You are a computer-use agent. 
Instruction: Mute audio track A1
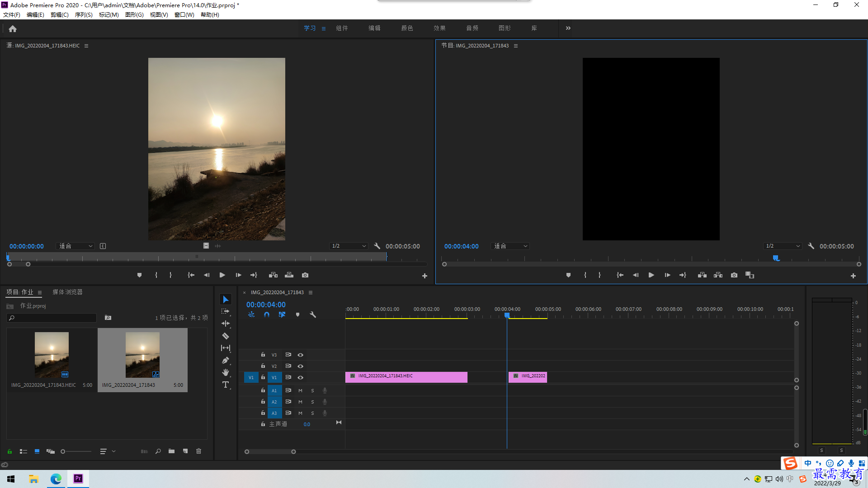click(300, 390)
